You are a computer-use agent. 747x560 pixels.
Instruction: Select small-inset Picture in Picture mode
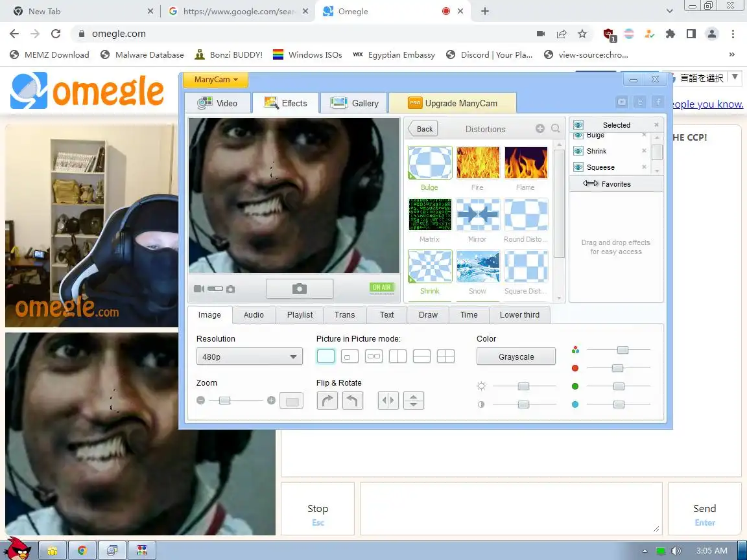coord(350,356)
